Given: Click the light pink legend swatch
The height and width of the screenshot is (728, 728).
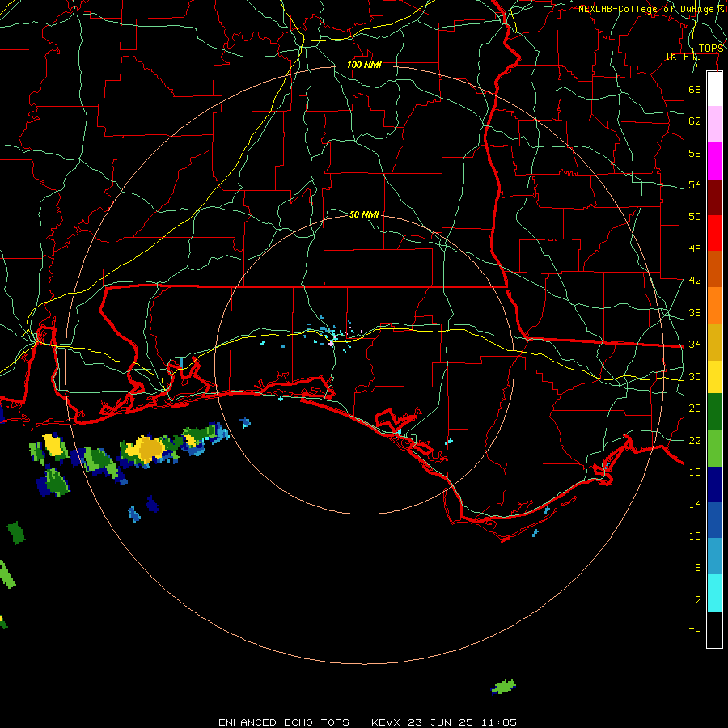Looking at the screenshot, I should point(714,124).
